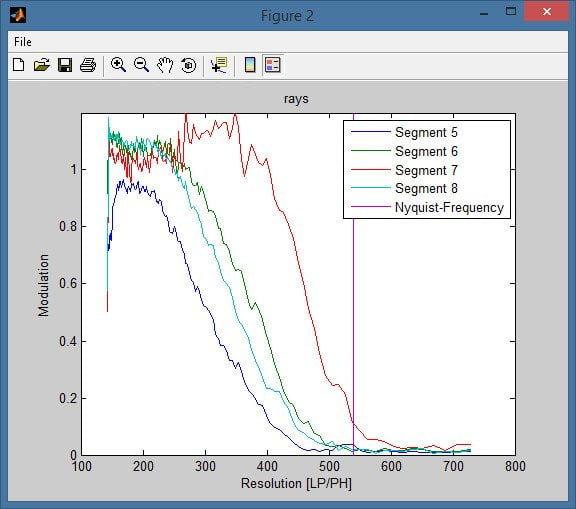The width and height of the screenshot is (576, 509).
Task: Toggle the Insert Colorbar button
Action: (250, 65)
